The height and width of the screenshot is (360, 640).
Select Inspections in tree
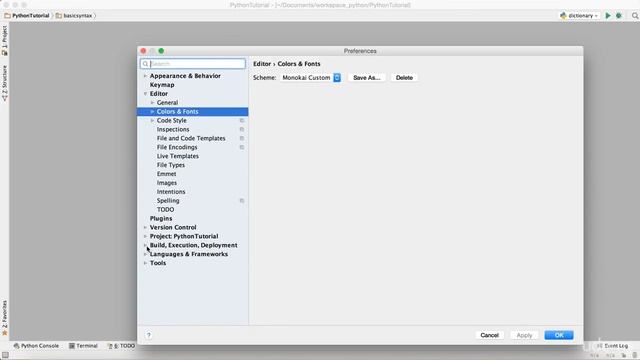[x=173, y=129]
